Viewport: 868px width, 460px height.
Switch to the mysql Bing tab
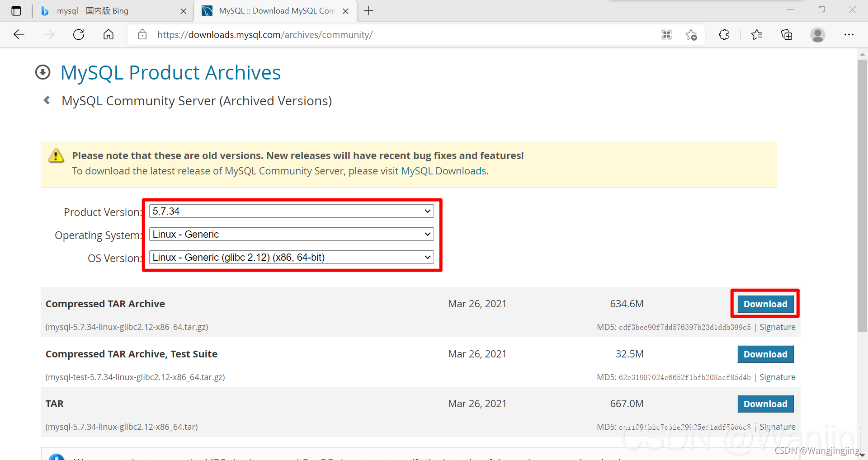coord(113,11)
